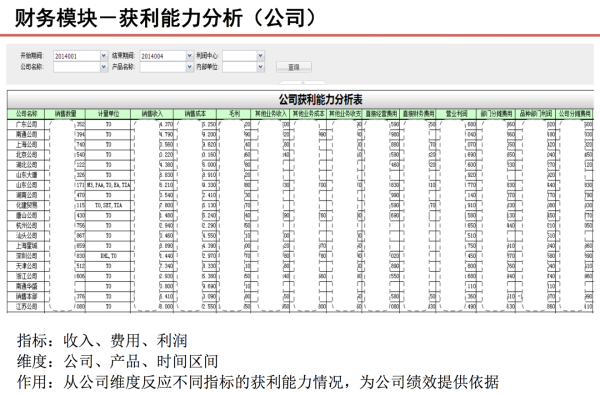
Task: Select the 北京公司 row name cell
Action: tap(26, 155)
